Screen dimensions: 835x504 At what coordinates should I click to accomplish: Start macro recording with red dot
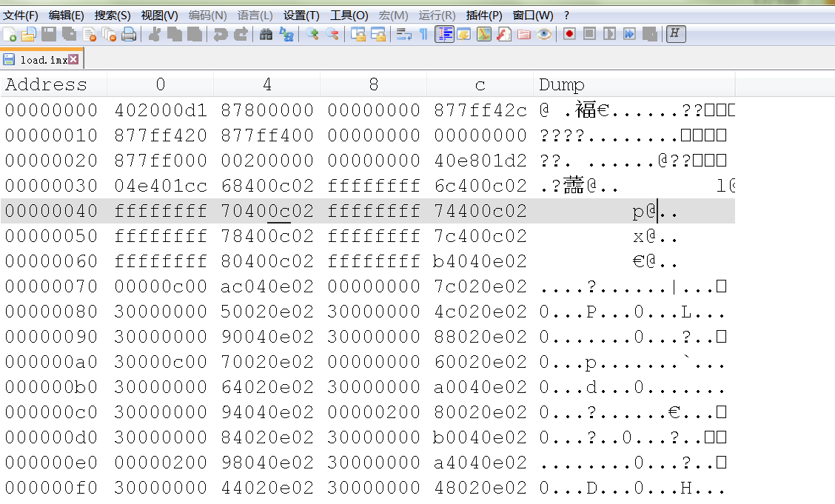point(569,33)
